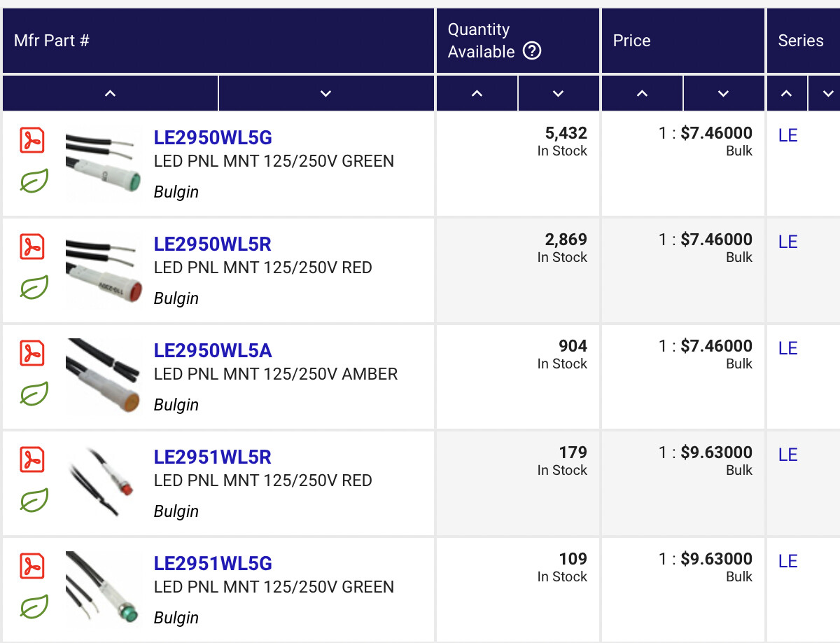
Task: Open Quantity Available help icon
Action: click(x=532, y=51)
